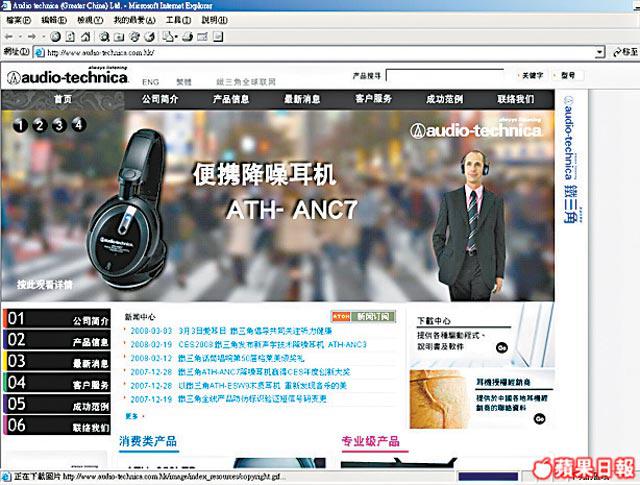640x485 pixels.
Task: Click the audio-technica logo at top left
Action: [x=68, y=76]
